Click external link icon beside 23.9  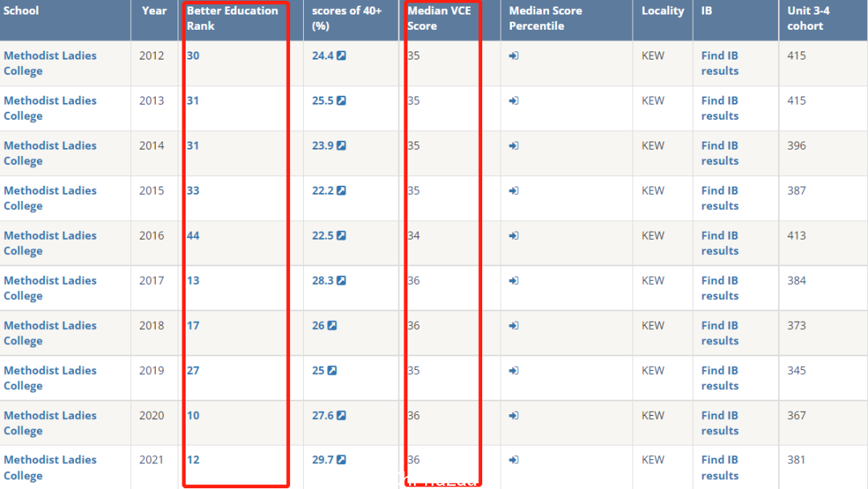[x=342, y=145]
